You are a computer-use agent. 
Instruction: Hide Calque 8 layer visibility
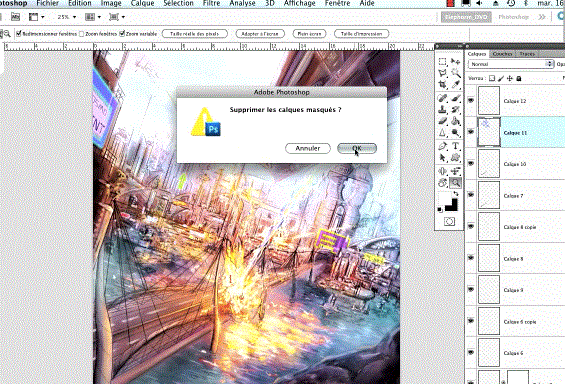(471, 258)
